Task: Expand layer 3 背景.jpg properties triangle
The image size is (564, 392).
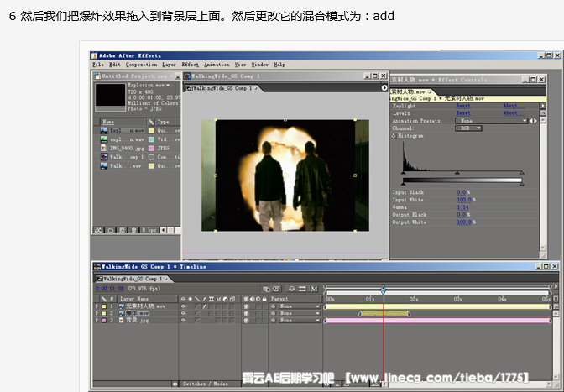Action: tap(97, 321)
